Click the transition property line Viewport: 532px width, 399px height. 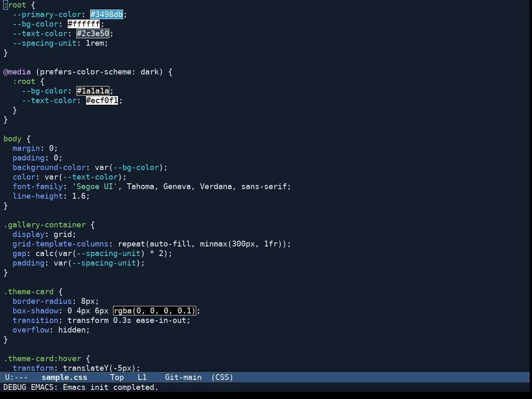click(x=101, y=320)
